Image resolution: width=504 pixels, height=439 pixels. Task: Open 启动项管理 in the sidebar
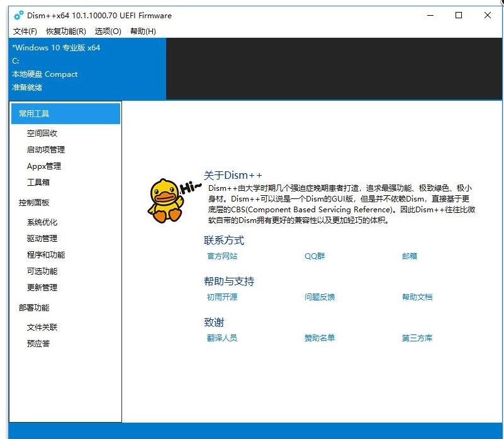46,150
